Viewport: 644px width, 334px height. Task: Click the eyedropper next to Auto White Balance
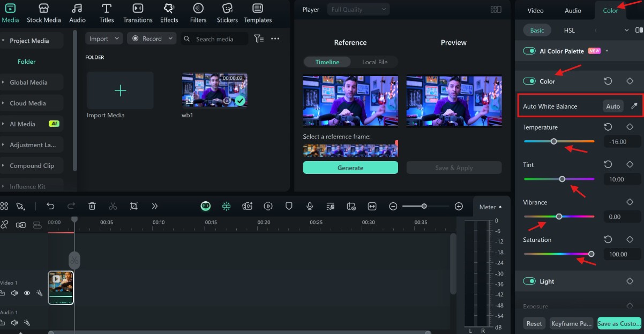coord(634,106)
